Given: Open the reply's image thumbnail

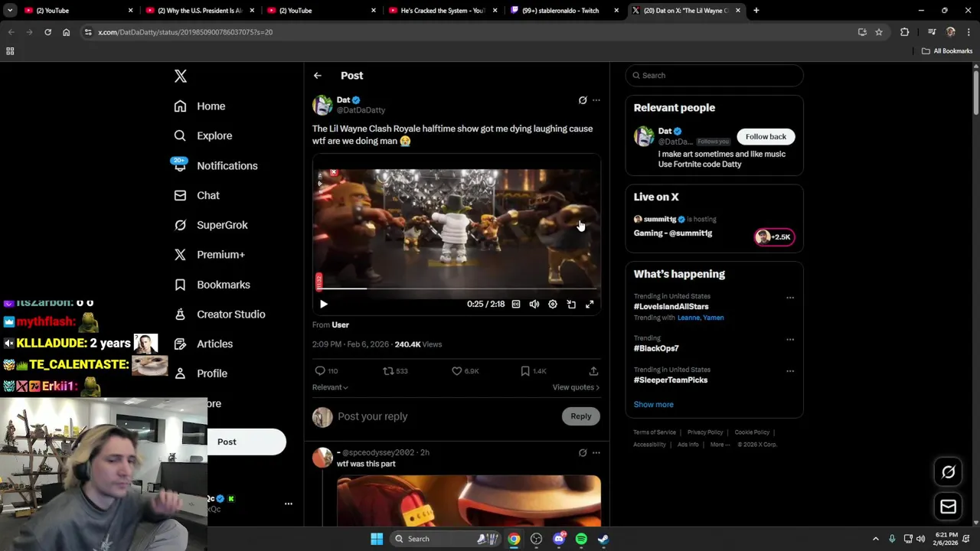Looking at the screenshot, I should coord(469,500).
